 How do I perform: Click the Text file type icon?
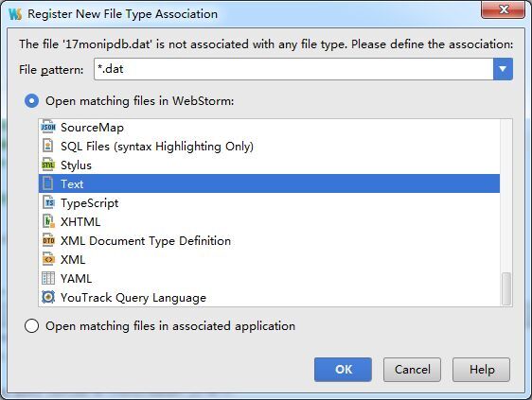[x=48, y=183]
